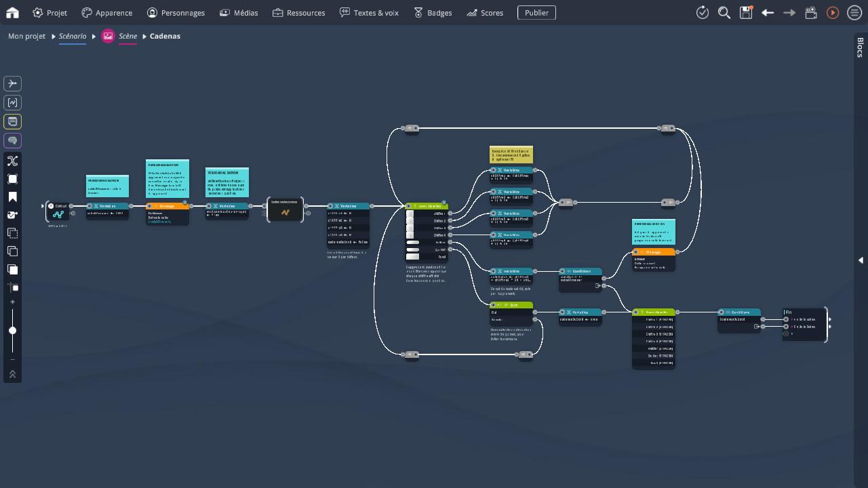Viewport: 868px width, 488px height.
Task: Click the checkmark verify icon
Action: [703, 12]
